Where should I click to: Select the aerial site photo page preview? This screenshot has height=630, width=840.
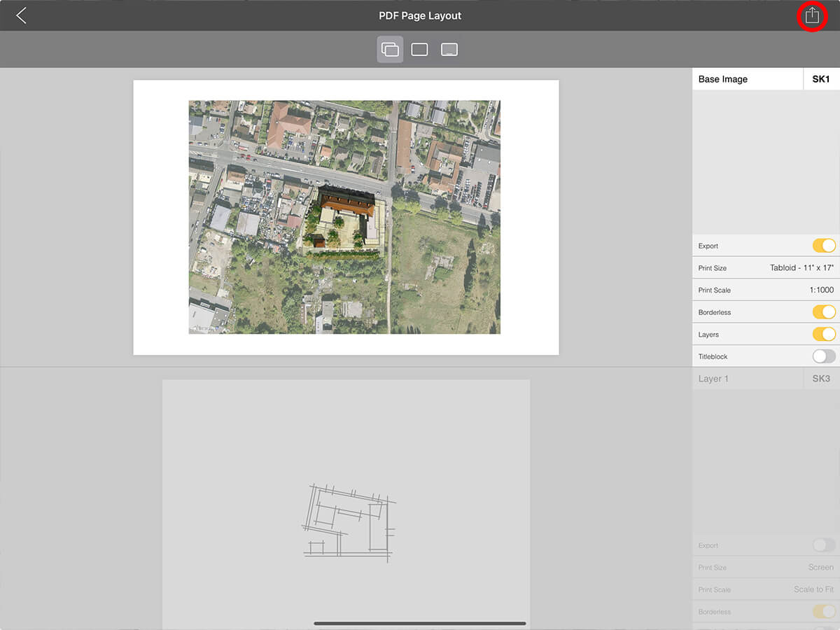345,217
